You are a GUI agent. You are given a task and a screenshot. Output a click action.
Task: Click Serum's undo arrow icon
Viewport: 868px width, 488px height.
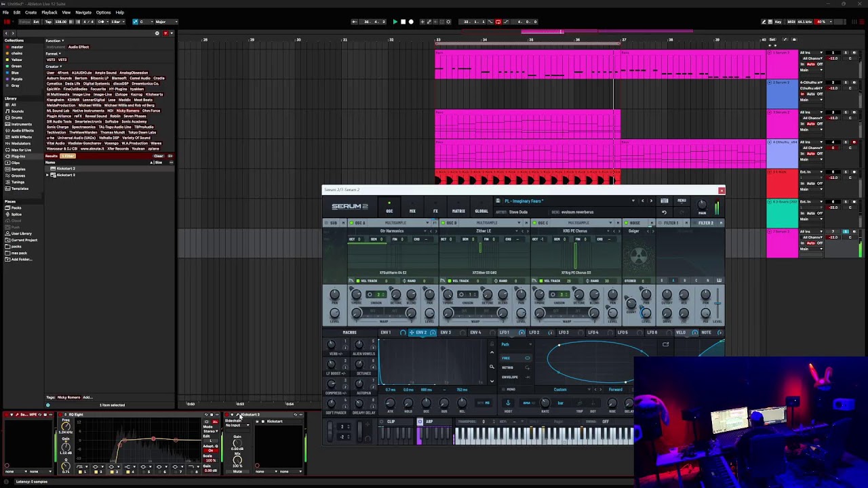tap(664, 212)
